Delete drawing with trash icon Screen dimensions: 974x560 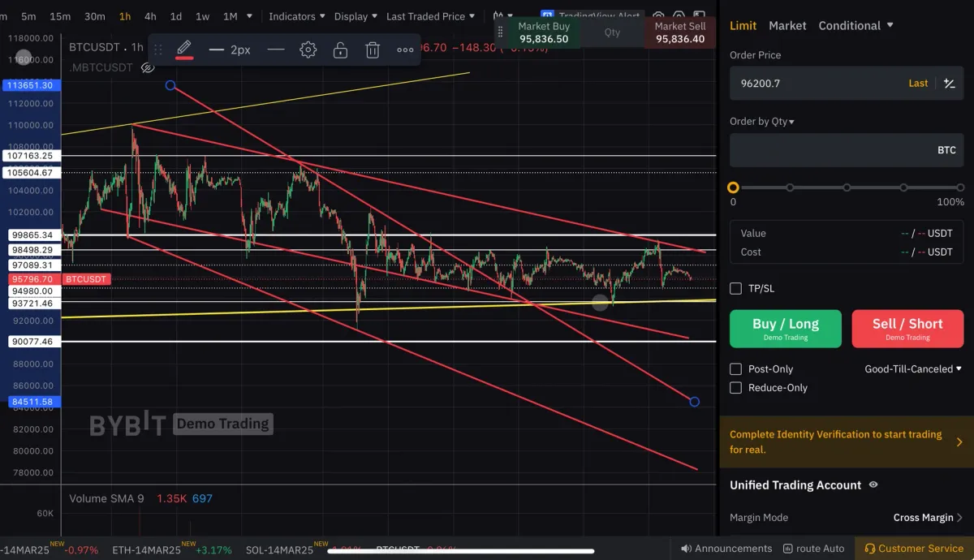point(373,50)
